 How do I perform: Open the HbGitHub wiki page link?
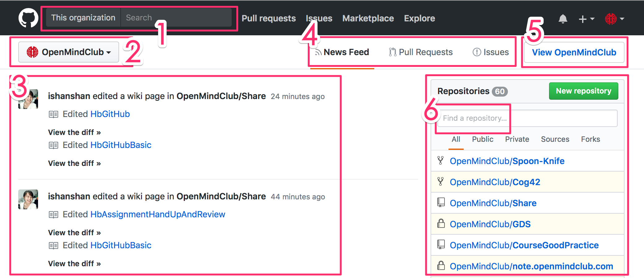tap(110, 114)
